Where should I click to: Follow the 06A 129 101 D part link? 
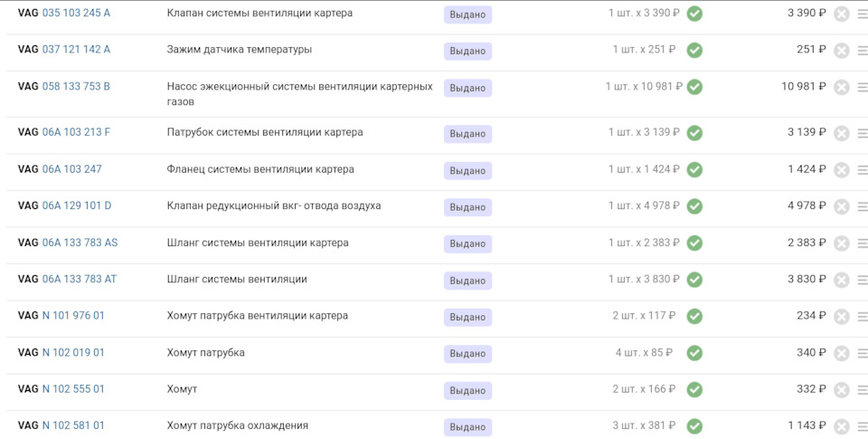(x=77, y=206)
